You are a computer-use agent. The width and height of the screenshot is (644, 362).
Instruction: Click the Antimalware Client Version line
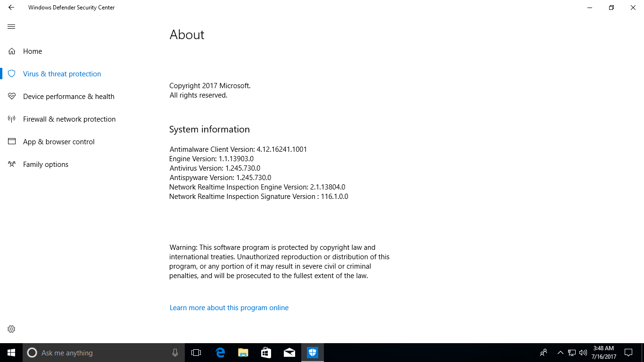pyautogui.click(x=238, y=149)
